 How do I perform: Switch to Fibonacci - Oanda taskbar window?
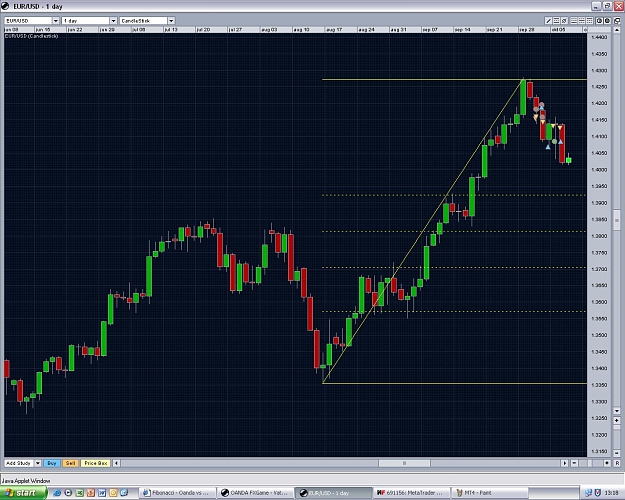point(177,493)
